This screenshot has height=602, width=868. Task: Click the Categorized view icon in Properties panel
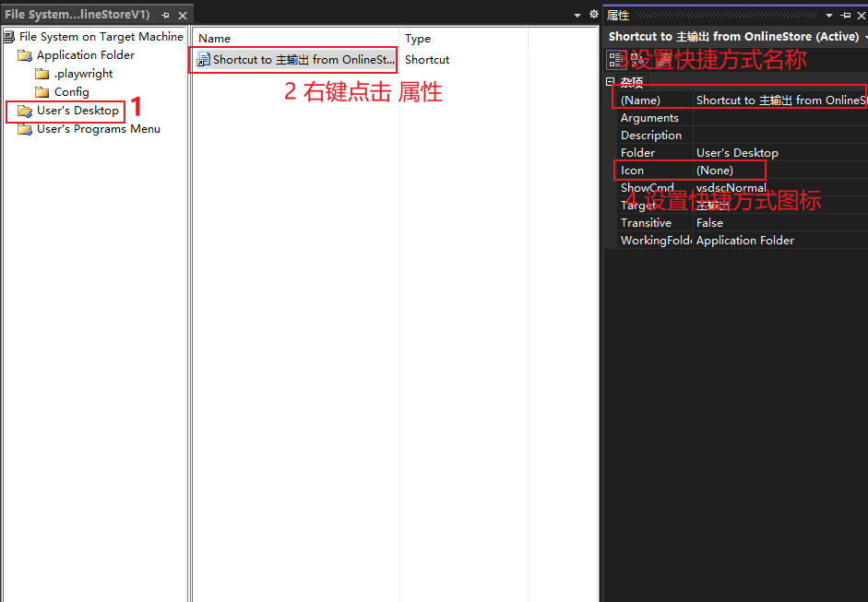point(615,59)
